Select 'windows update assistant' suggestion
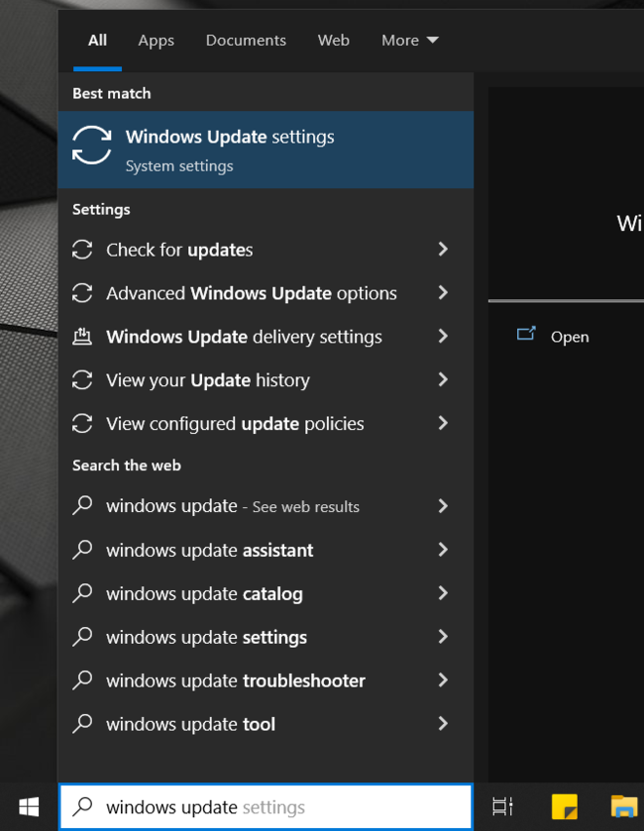644x831 pixels. (x=266, y=550)
